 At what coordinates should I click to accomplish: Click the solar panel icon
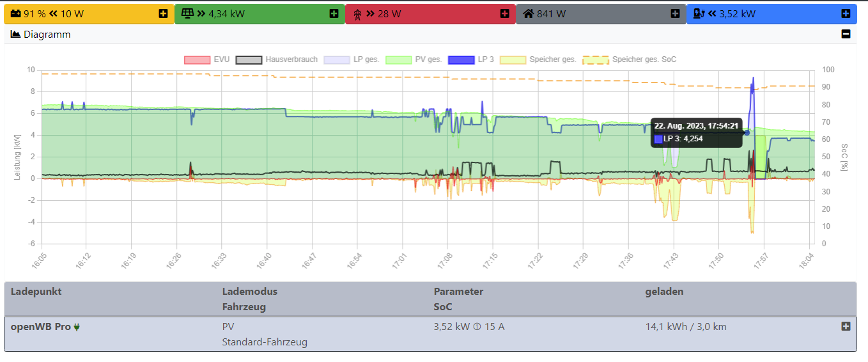pyautogui.click(x=187, y=13)
